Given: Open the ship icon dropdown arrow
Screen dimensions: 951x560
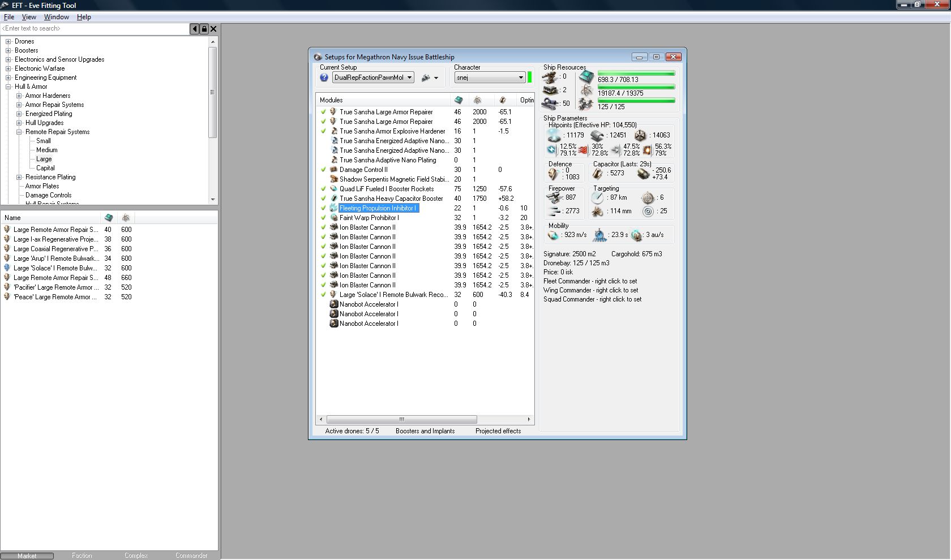Looking at the screenshot, I should [x=436, y=78].
